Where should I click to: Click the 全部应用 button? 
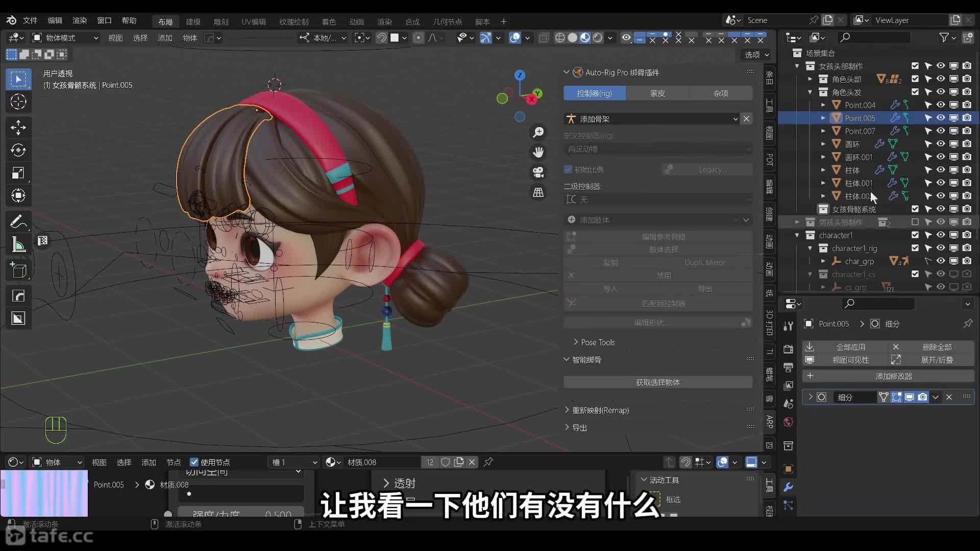pyautogui.click(x=845, y=347)
